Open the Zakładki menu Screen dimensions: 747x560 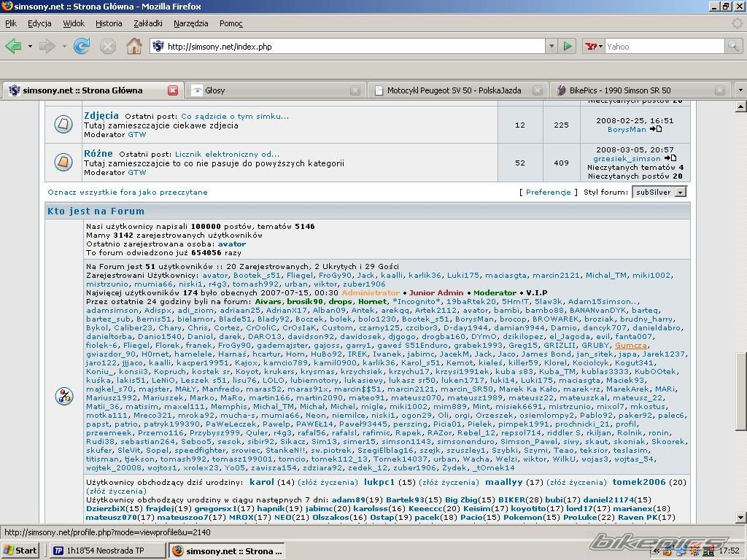tap(148, 23)
